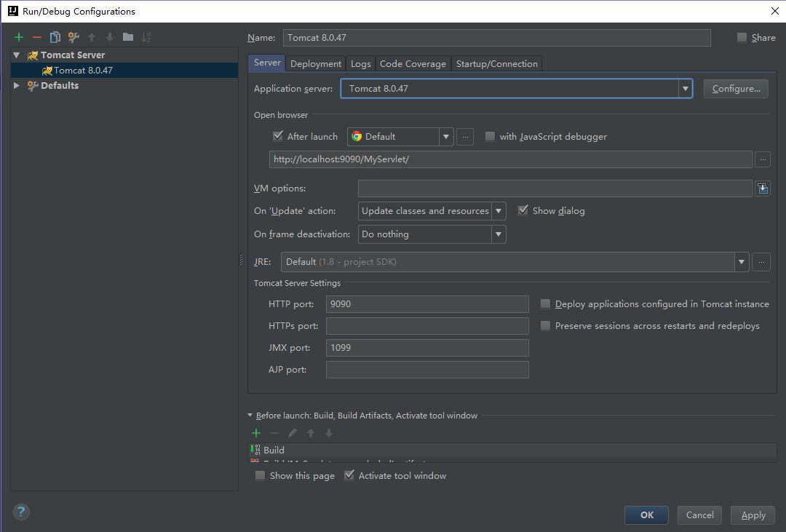Viewport: 786px width, 532px height.
Task: Move configuration down in left toolbar
Action: coord(110,37)
